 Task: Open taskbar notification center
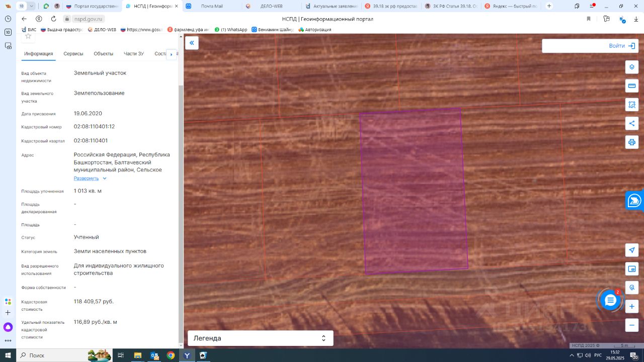pos(634,355)
